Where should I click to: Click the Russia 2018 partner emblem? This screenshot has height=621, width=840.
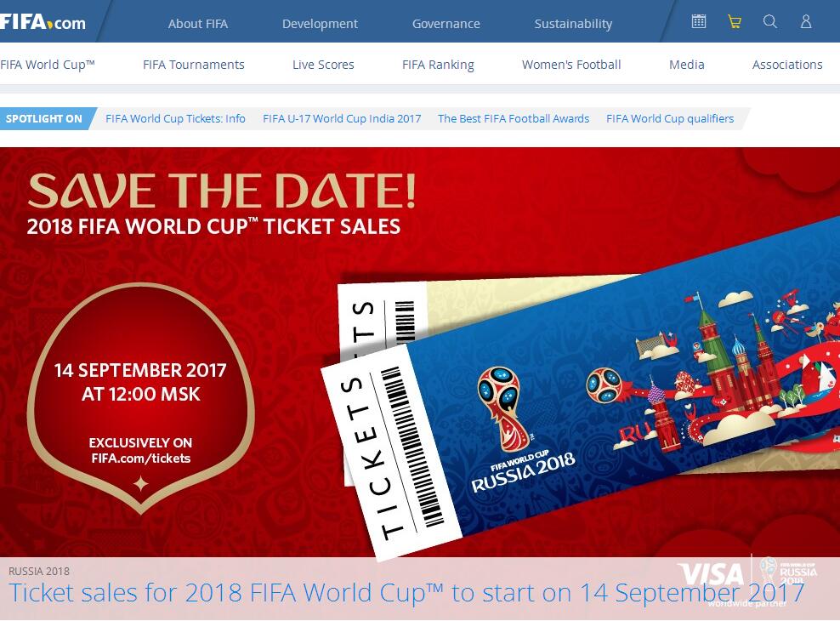788,573
